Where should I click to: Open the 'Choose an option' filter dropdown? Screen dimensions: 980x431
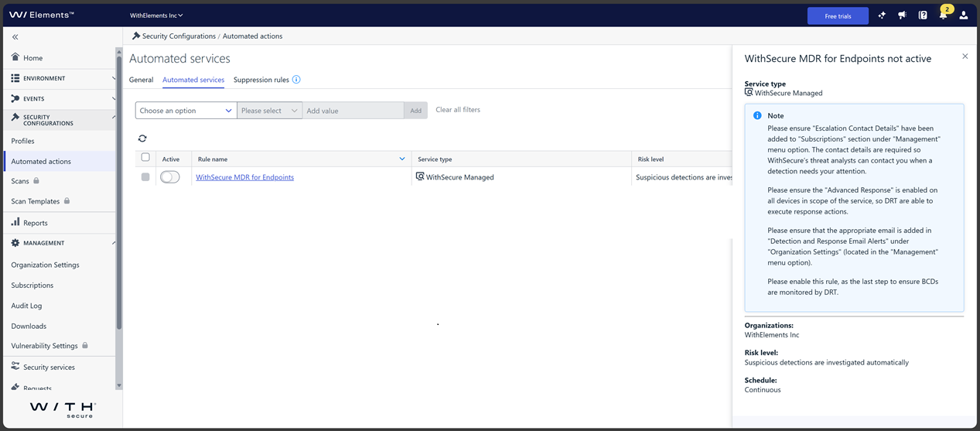186,111
